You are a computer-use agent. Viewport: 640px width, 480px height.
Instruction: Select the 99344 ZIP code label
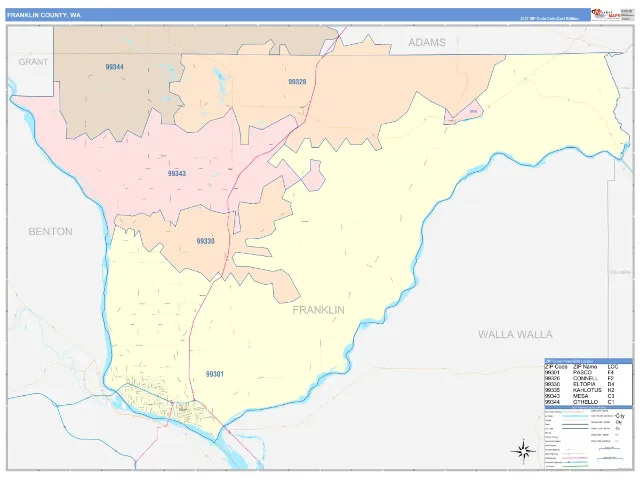[114, 67]
